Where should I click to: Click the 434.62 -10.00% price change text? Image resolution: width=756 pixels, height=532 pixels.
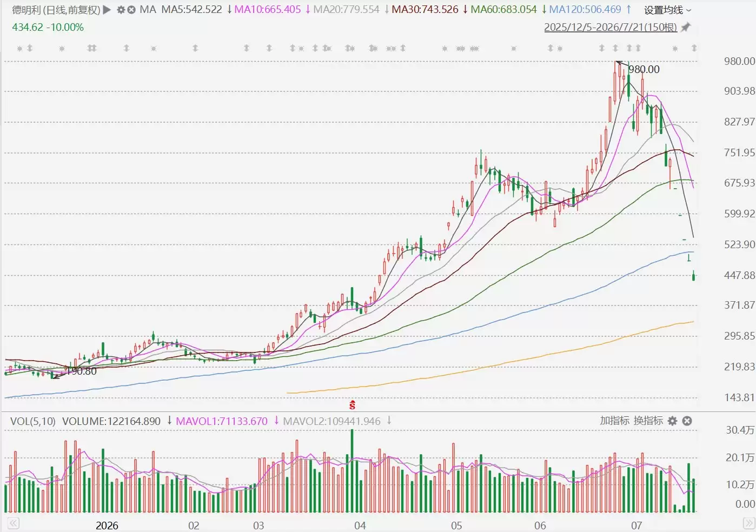48,27
